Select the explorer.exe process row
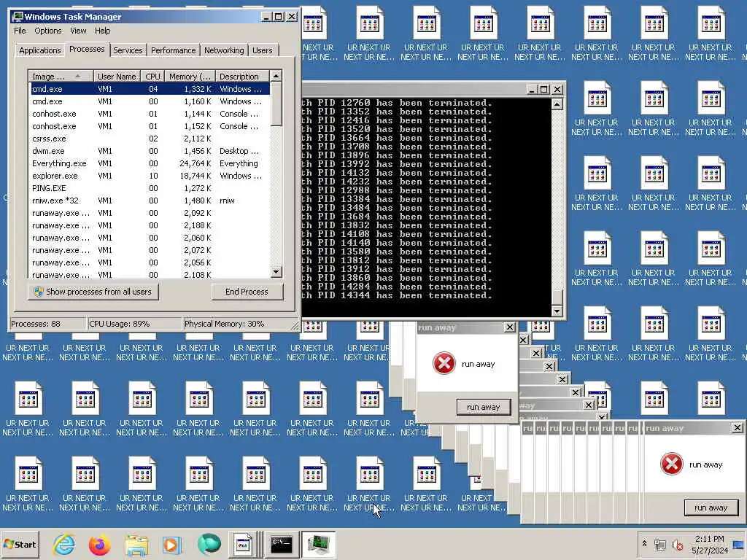Viewport: 747px width, 560px height. 150,176
